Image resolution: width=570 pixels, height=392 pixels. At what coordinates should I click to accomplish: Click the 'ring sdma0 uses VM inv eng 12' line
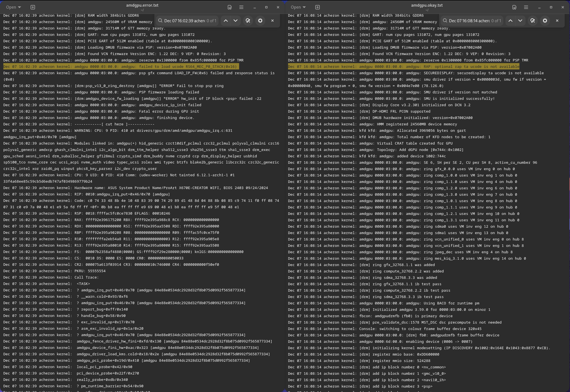tap(398, 227)
